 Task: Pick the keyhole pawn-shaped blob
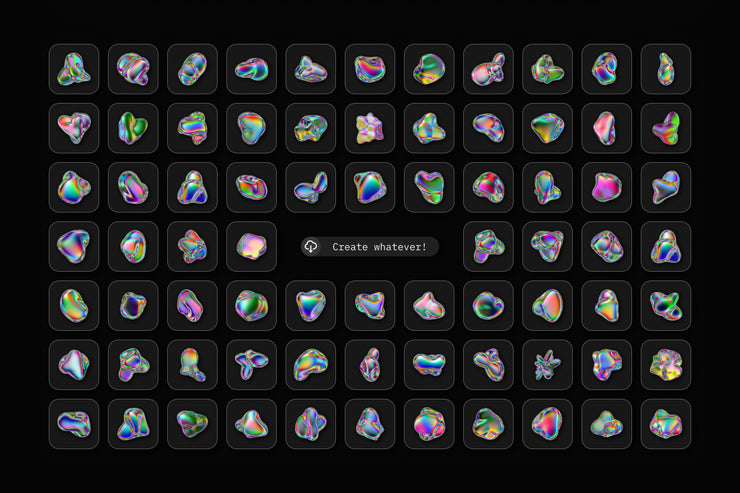coord(193,364)
